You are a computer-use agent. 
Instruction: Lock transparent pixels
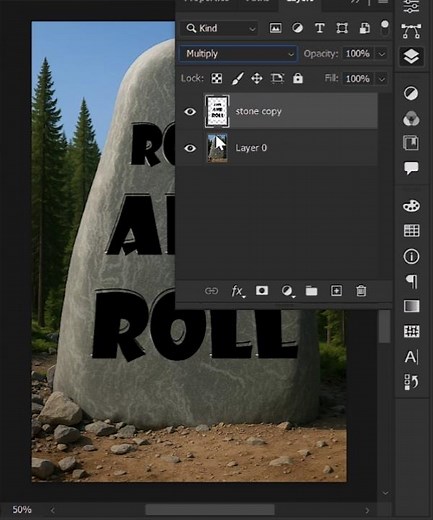point(217,79)
